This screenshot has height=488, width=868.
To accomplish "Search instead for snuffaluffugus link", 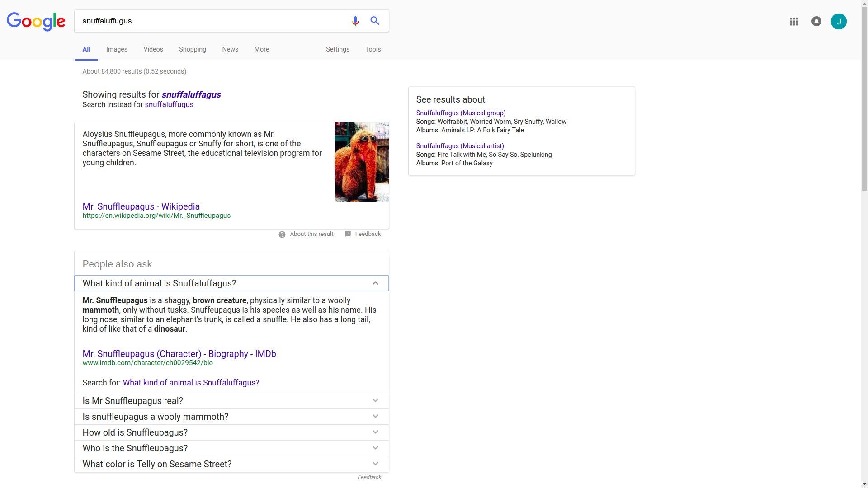I will 169,105.
